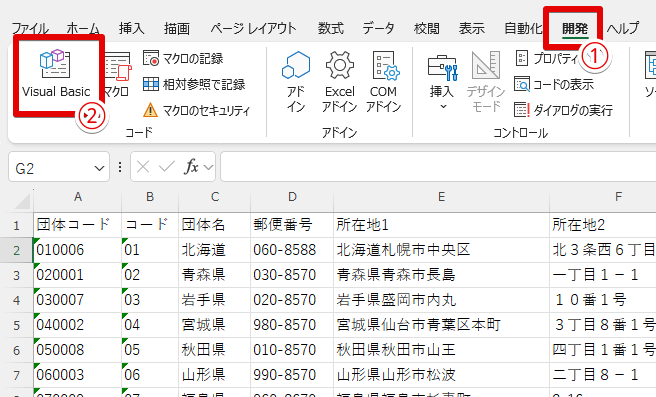Select cell containing 010006

77,250
